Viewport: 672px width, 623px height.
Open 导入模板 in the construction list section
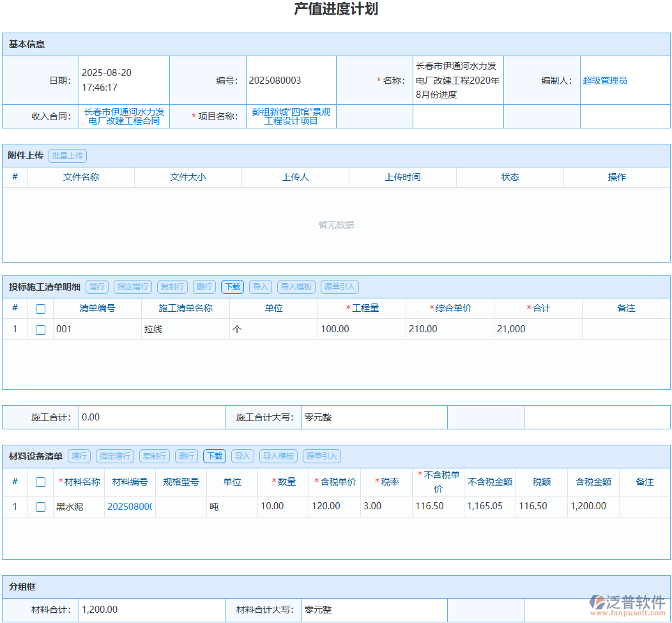(296, 286)
